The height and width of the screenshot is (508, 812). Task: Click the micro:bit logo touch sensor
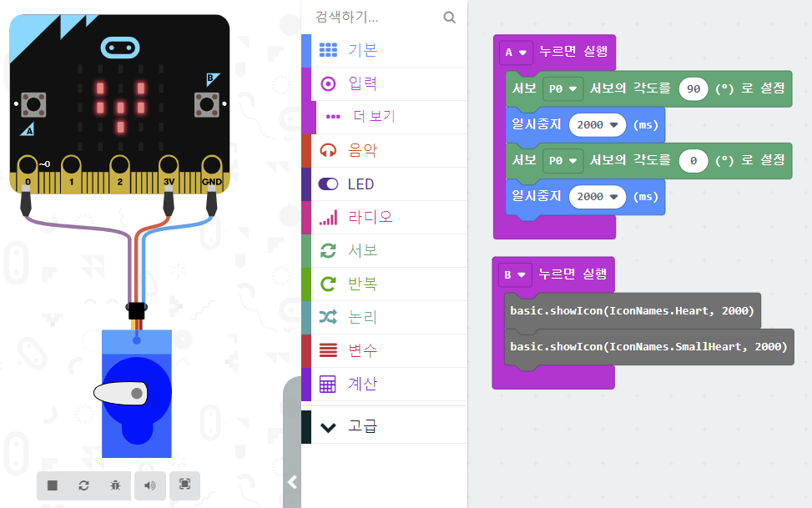click(x=120, y=48)
